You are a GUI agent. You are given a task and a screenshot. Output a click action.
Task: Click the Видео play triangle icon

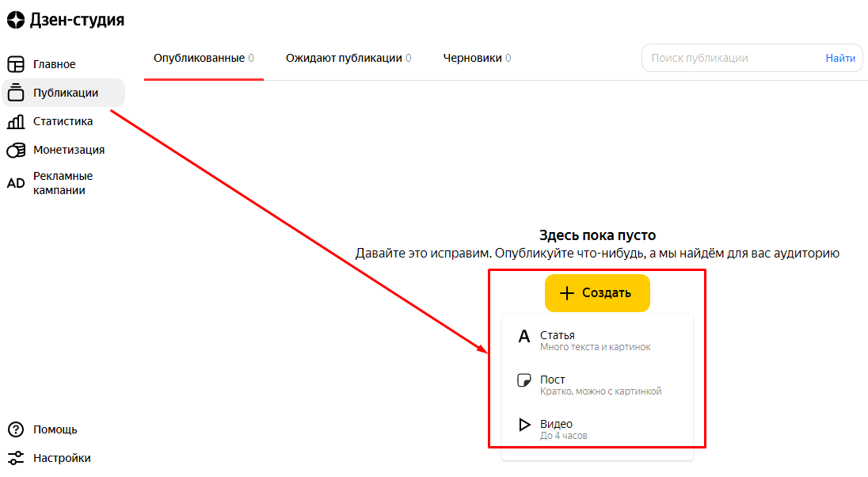click(x=523, y=425)
